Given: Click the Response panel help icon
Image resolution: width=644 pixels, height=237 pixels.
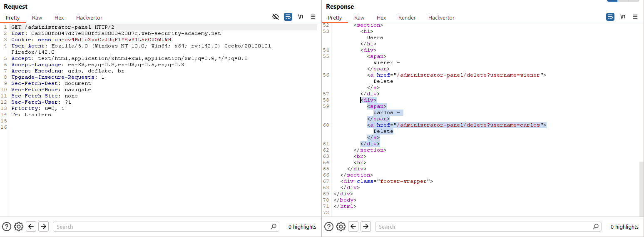Looking at the screenshot, I should point(329,227).
